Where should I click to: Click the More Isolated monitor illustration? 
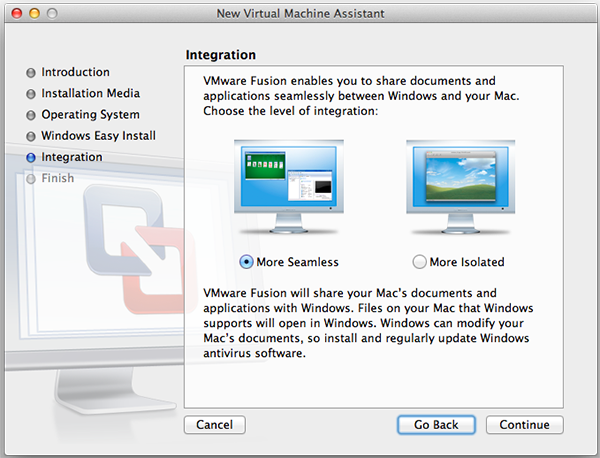[x=461, y=187]
